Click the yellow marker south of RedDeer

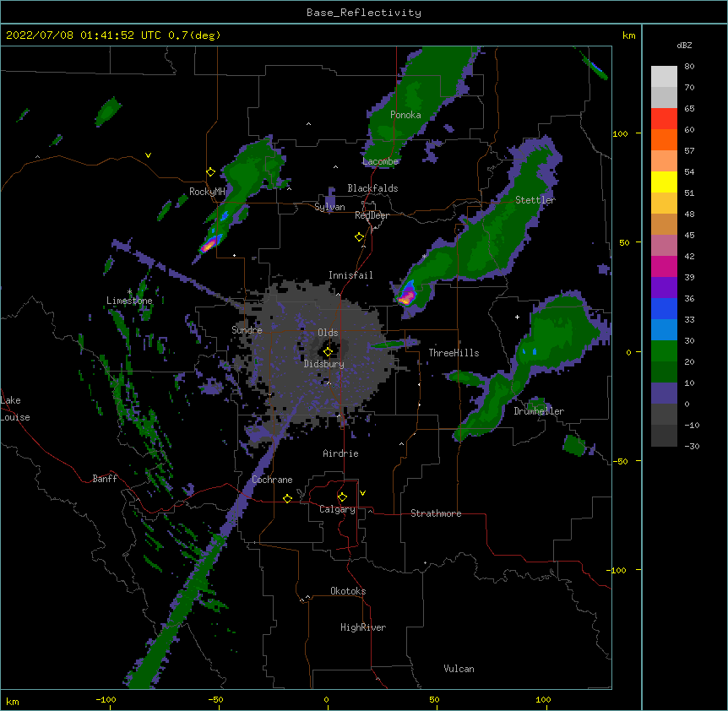point(360,237)
